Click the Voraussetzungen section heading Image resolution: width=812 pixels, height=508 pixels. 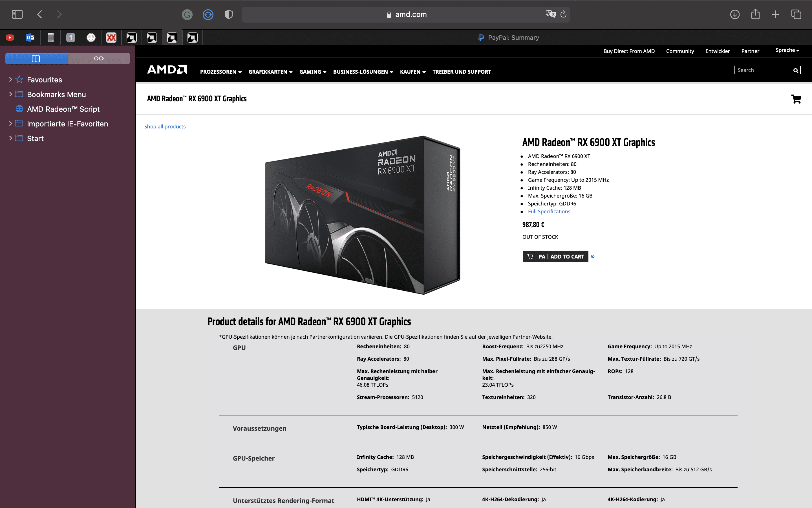259,428
